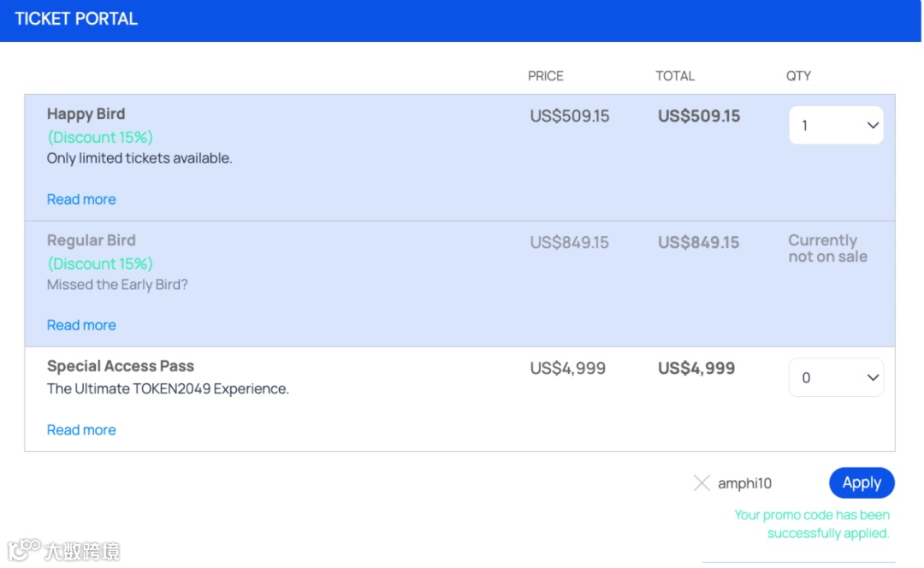Screen dimensions: 924x568
Task: Read more about Special Access Pass
Action: pos(81,430)
